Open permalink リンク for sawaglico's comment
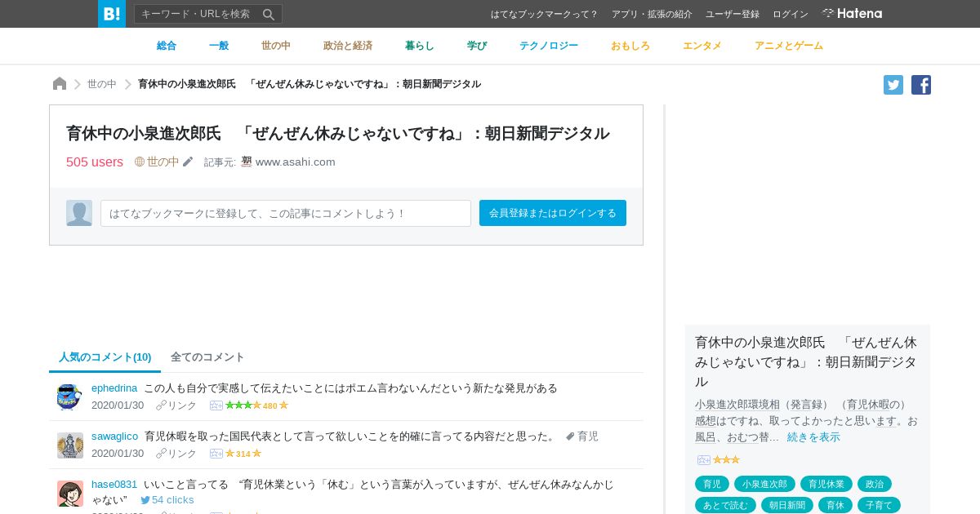The width and height of the screenshot is (980, 514). [x=176, y=454]
